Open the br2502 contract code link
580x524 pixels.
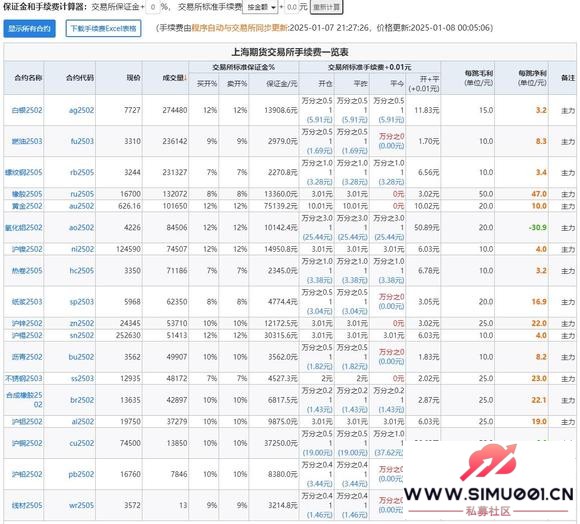[82, 400]
